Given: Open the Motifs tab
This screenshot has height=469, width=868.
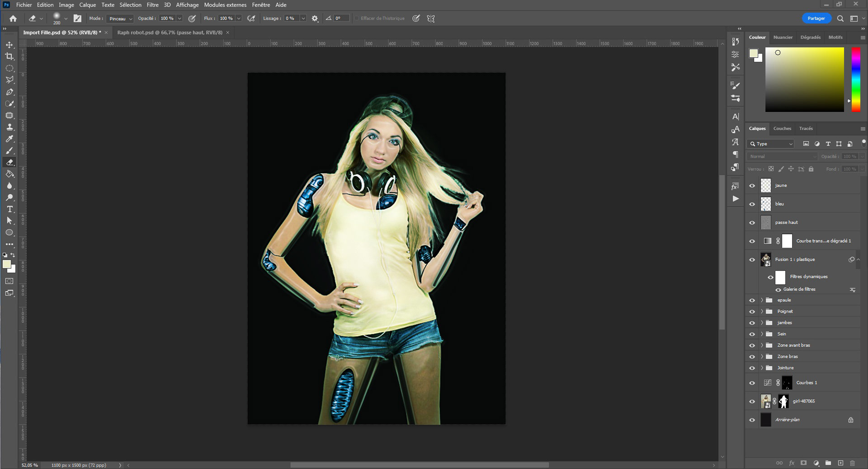Looking at the screenshot, I should point(835,37).
